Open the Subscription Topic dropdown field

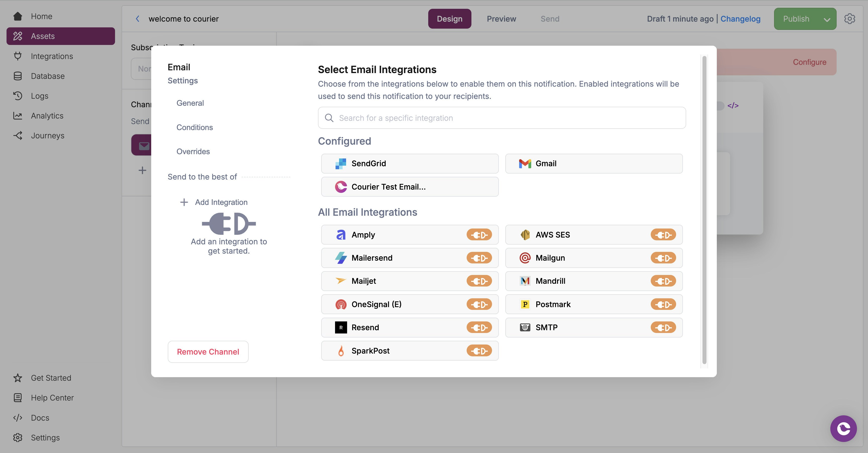coord(141,69)
